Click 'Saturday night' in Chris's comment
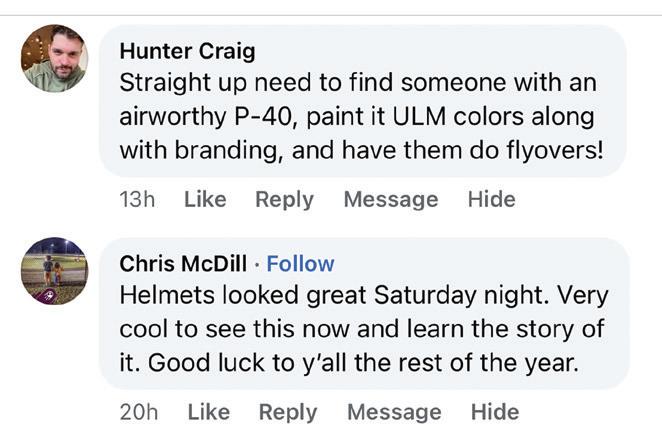This screenshot has width=662, height=441. click(482, 297)
